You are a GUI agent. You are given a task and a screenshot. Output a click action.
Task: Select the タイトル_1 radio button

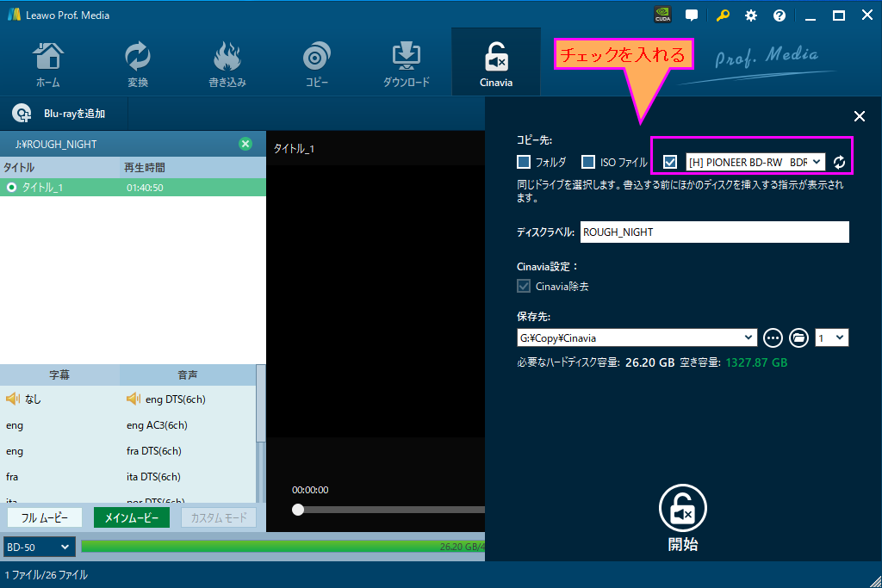pyautogui.click(x=11, y=187)
